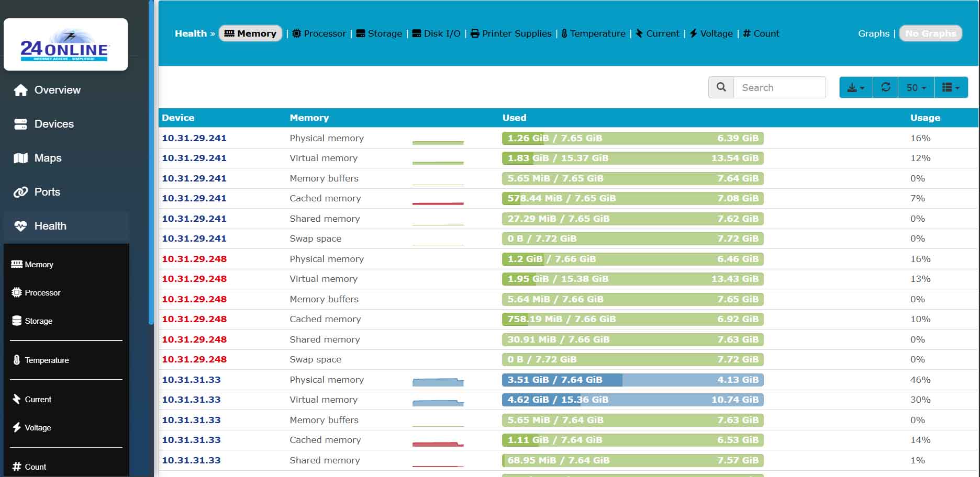Open device 10.31.29.248 Cached memory row link
Viewport: 980px width, 477px height.
click(x=194, y=319)
